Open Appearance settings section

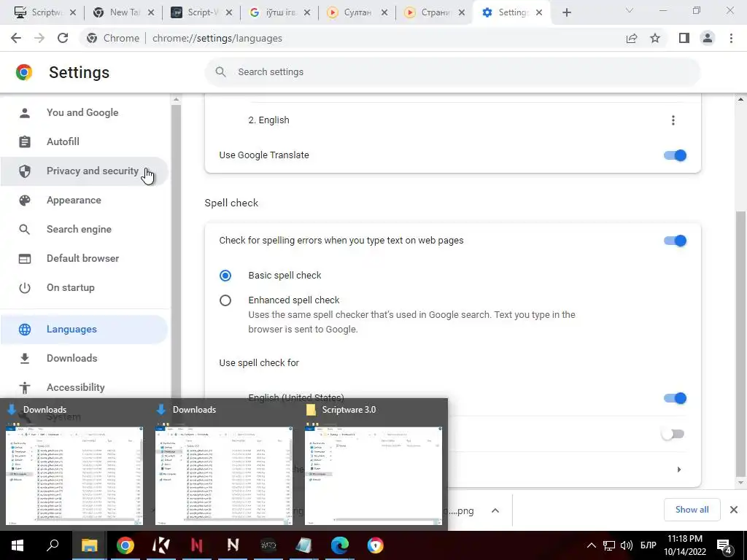click(84, 200)
